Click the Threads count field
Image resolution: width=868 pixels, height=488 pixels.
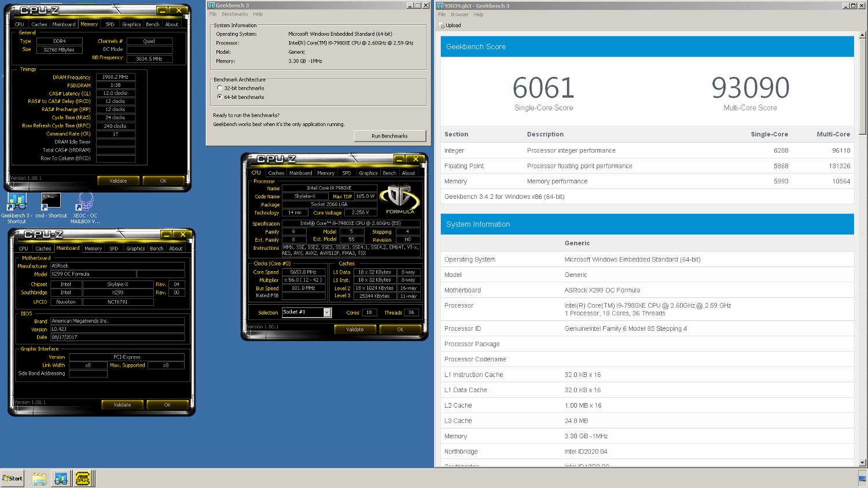click(411, 312)
